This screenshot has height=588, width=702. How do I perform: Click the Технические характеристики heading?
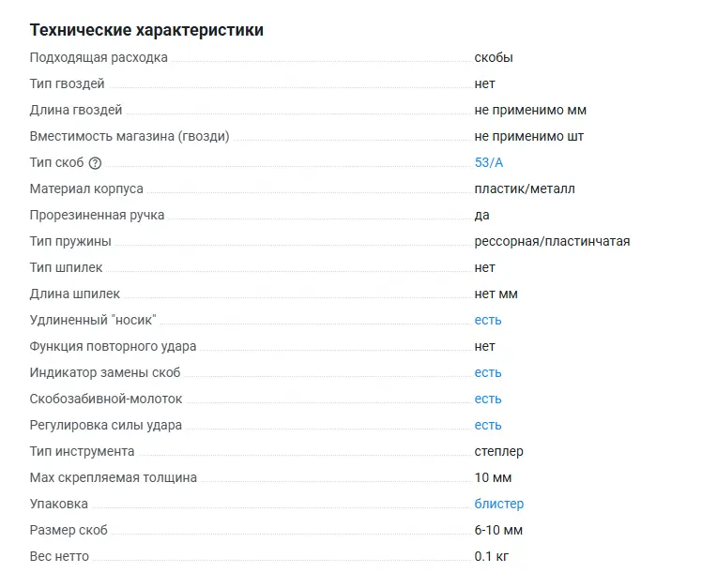(146, 30)
